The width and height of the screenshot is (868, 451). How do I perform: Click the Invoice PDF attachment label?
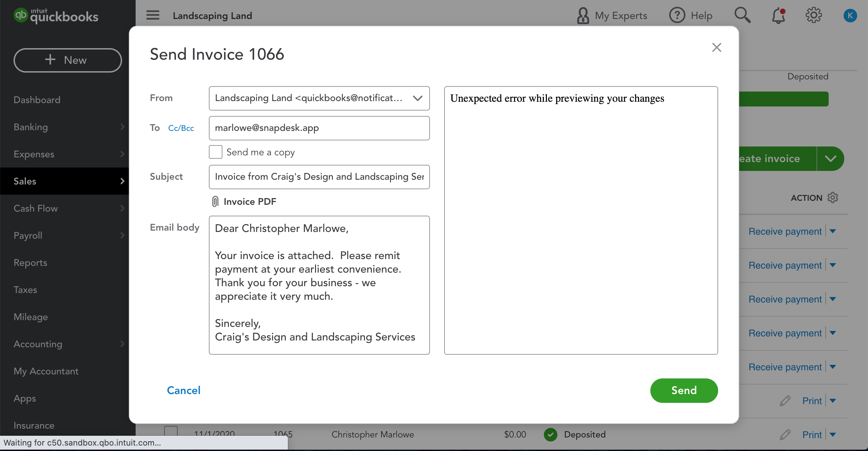tap(250, 201)
